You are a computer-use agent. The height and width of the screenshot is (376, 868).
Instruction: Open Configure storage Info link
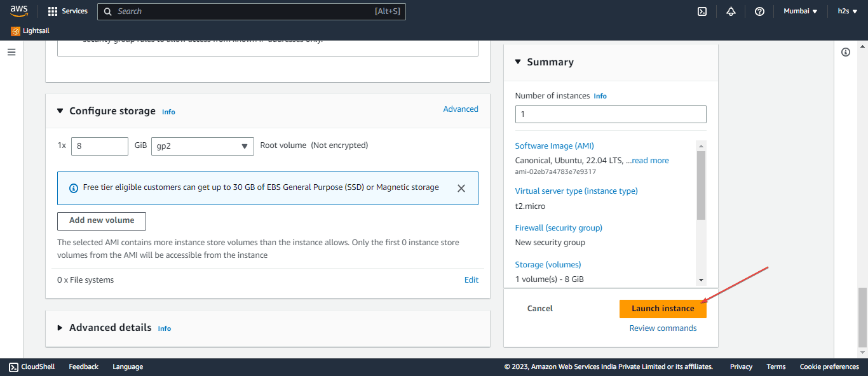(168, 112)
